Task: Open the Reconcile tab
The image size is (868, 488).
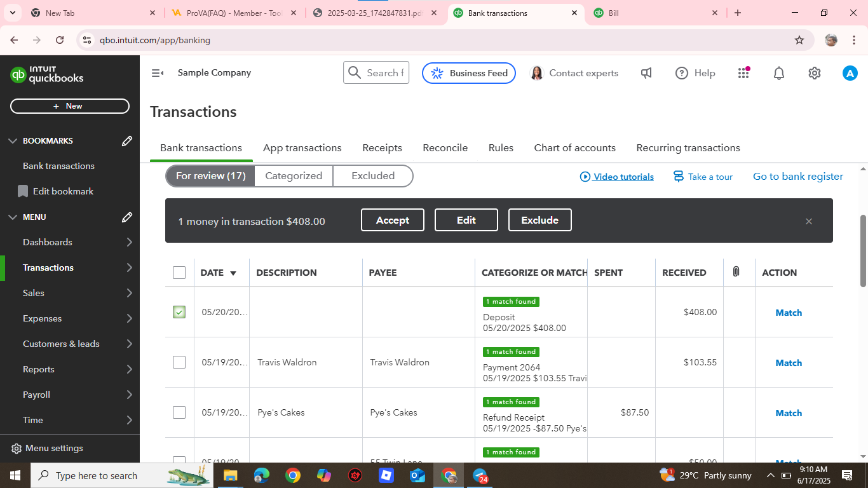Action: 445,147
